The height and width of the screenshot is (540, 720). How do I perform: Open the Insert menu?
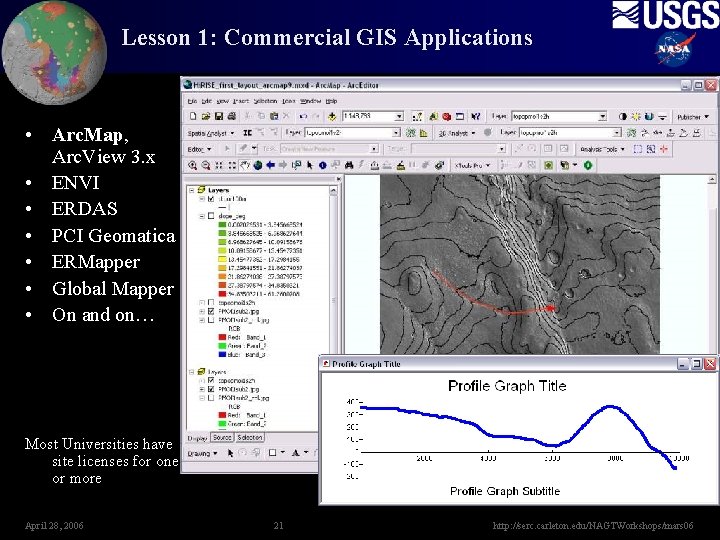[x=241, y=101]
